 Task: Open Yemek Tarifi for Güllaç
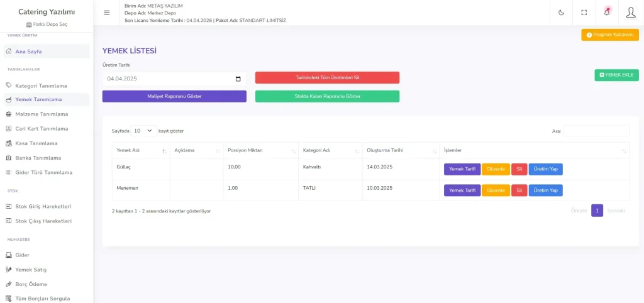pos(462,169)
